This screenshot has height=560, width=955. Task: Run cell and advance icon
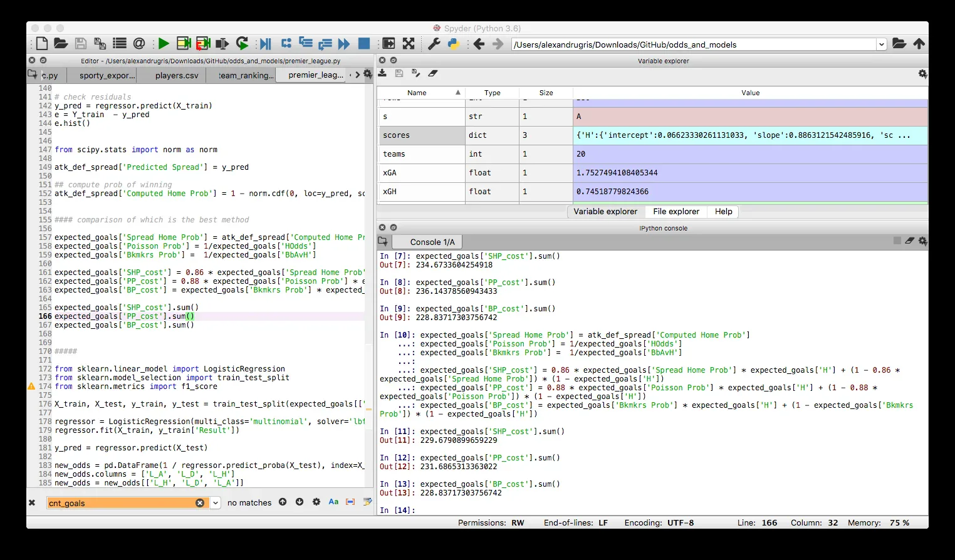pos(203,44)
